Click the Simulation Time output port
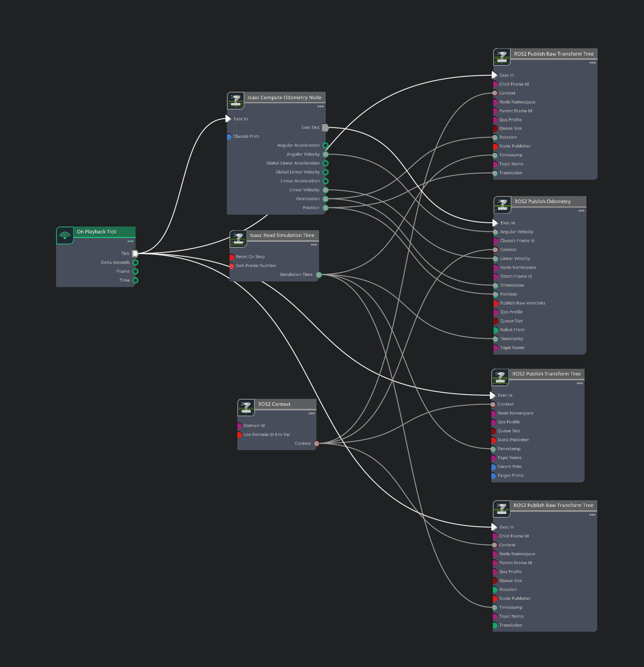Viewport: 644px width, 667px height. click(x=319, y=275)
